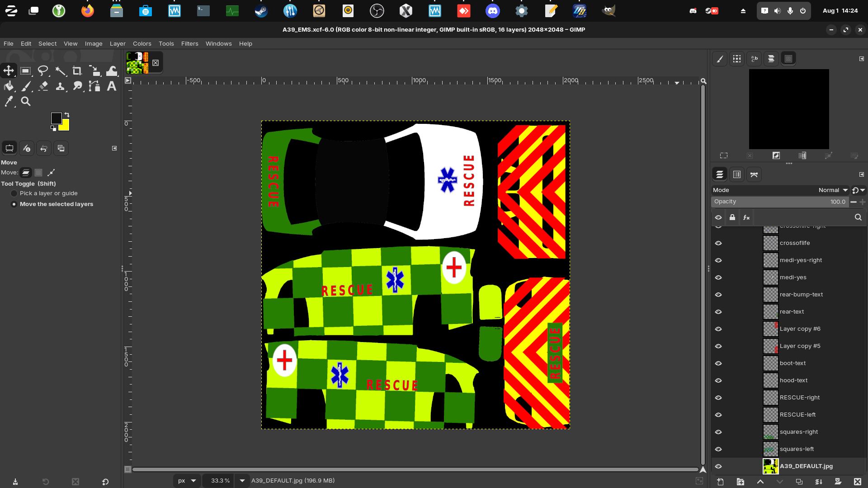Select the Bucket Fill tool
The width and height of the screenshot is (868, 488).
pos(9,86)
